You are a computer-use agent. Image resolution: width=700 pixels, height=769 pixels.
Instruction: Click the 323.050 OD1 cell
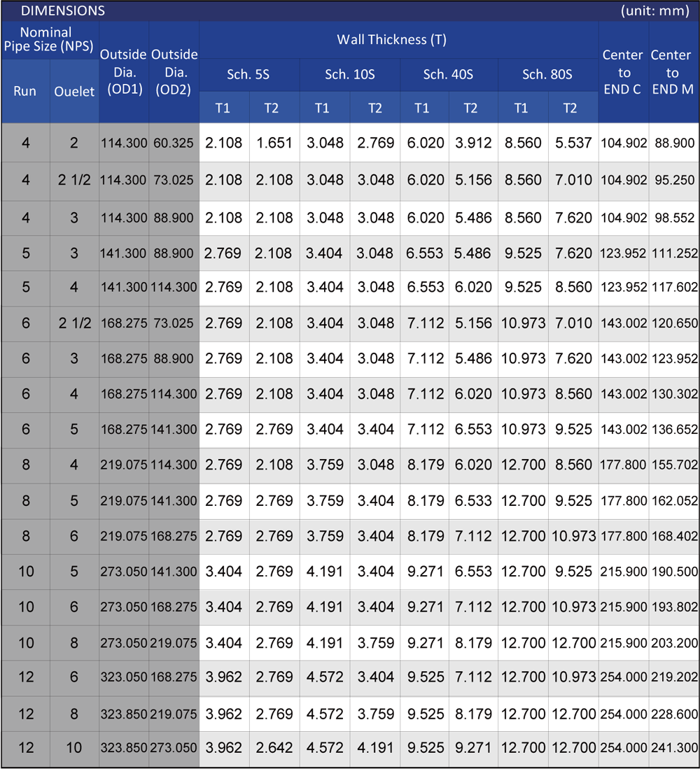click(123, 677)
